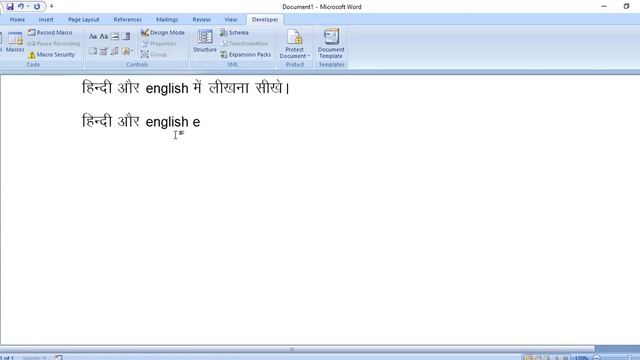Click "हिन्दी" in the second line
Viewport: 640px width, 360px height.
coord(97,121)
